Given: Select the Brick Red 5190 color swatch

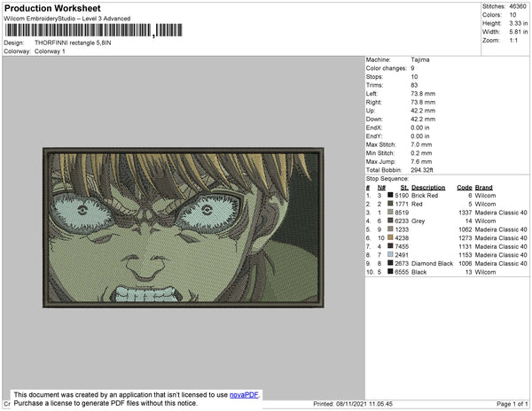Looking at the screenshot, I should pos(390,195).
